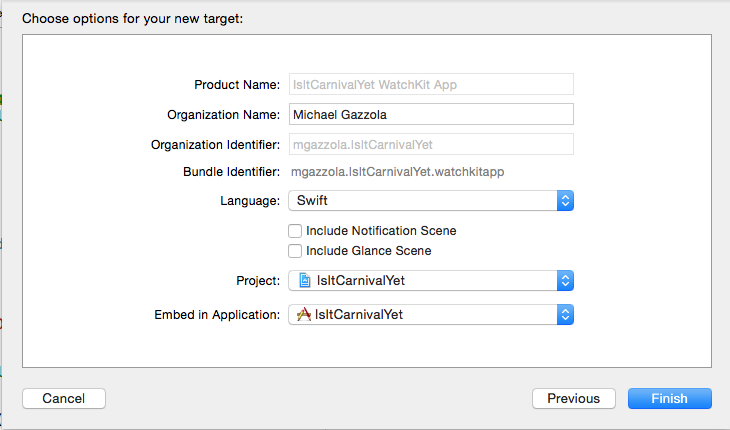Click Finish to create the target
730x430 pixels.
pos(669,399)
